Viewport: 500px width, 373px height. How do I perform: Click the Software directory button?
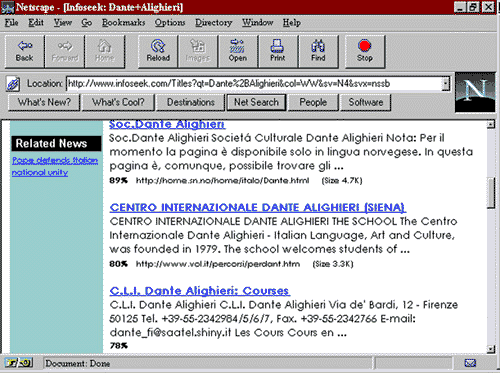(366, 102)
